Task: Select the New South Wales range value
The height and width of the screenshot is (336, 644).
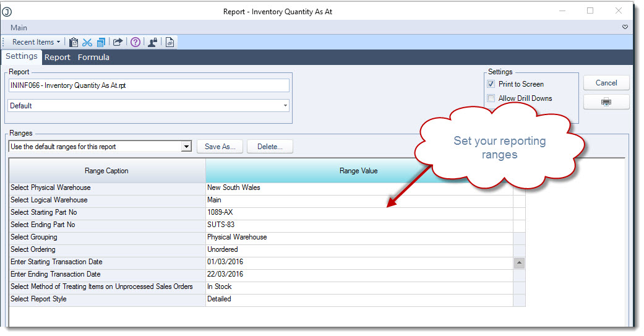Action: pos(359,187)
